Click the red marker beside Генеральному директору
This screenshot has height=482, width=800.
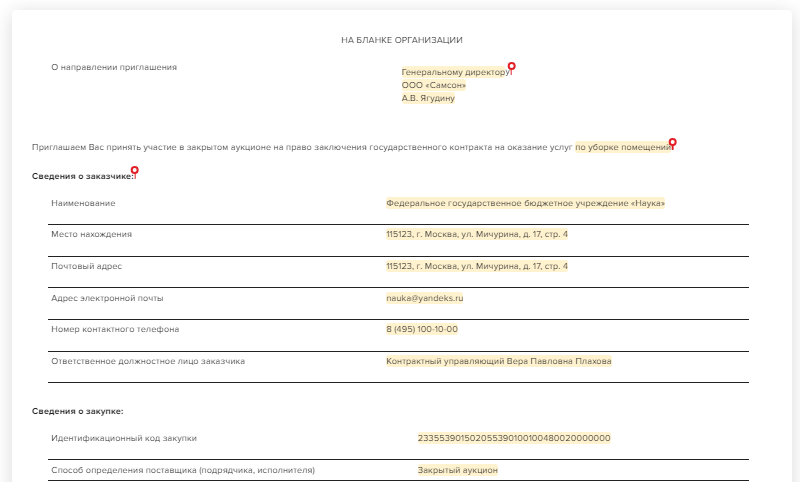[x=511, y=67]
